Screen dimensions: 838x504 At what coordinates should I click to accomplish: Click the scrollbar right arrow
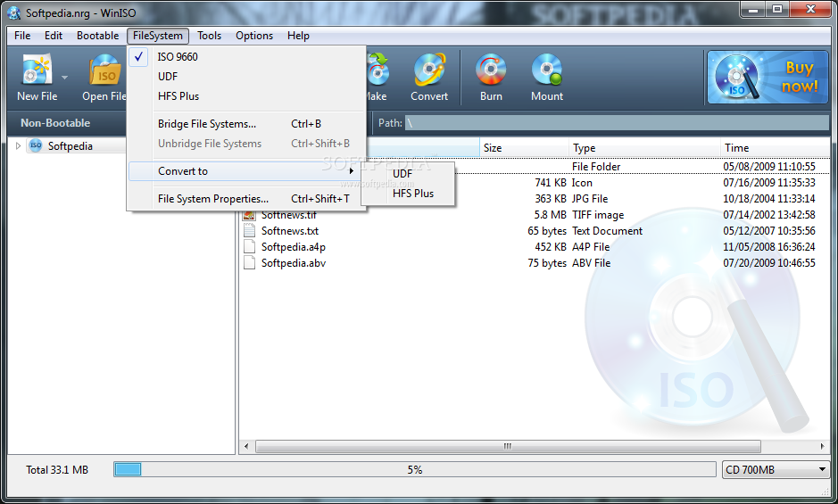pyautogui.click(x=822, y=446)
